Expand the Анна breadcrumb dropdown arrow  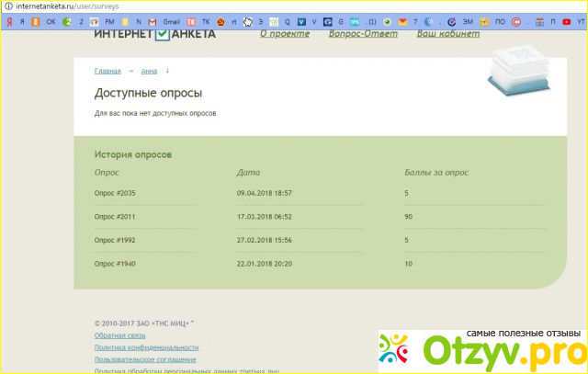pyautogui.click(x=167, y=70)
